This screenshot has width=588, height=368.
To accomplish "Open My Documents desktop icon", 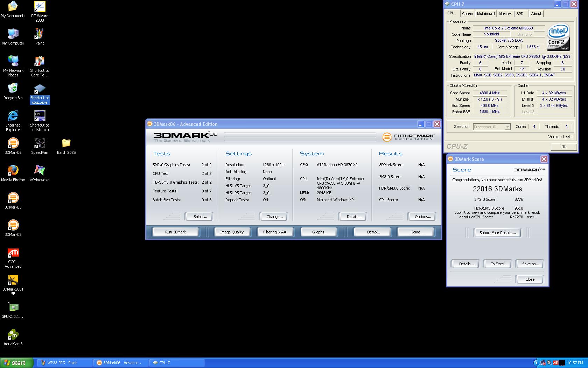I will pyautogui.click(x=13, y=9).
